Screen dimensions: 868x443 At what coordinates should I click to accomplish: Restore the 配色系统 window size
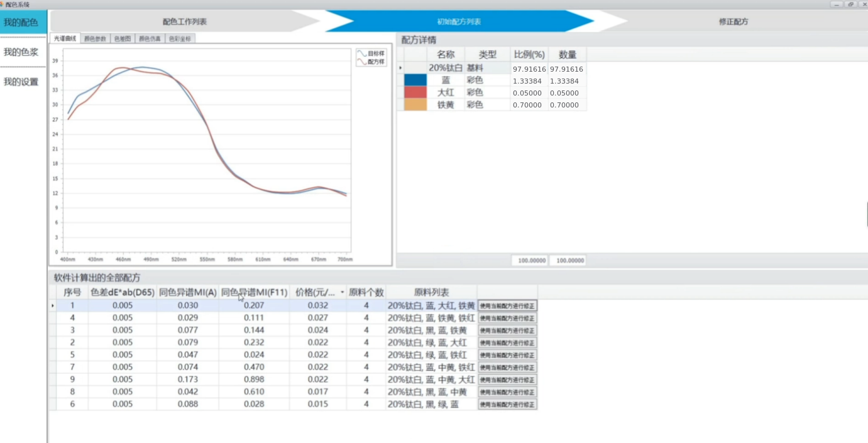click(850, 4)
